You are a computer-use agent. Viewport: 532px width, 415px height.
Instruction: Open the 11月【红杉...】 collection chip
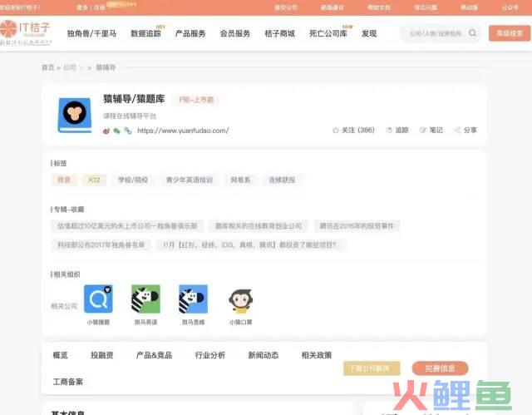pyautogui.click(x=249, y=245)
